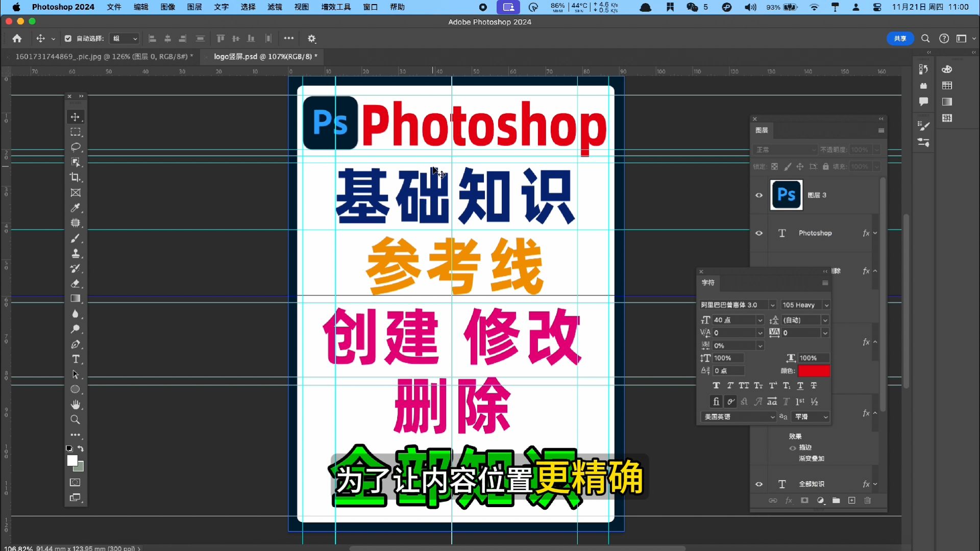Select the Blur tool
The width and height of the screenshot is (980, 551).
76,314
